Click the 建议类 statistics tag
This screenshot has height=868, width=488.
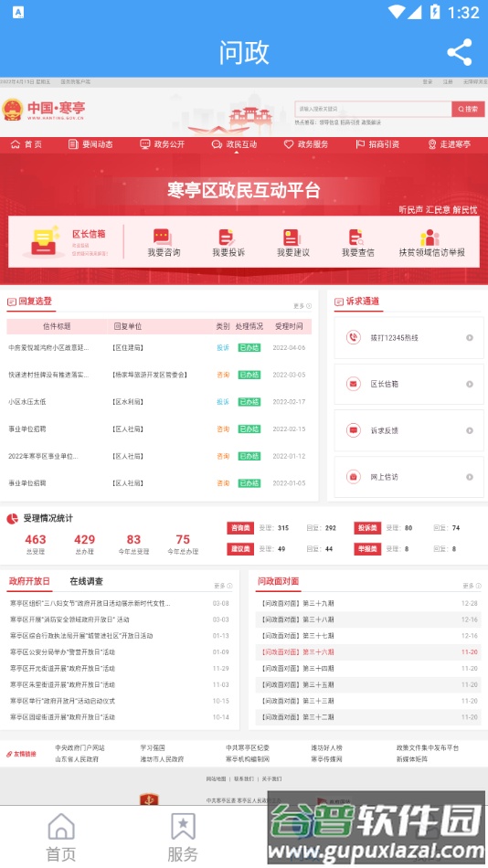pos(239,549)
